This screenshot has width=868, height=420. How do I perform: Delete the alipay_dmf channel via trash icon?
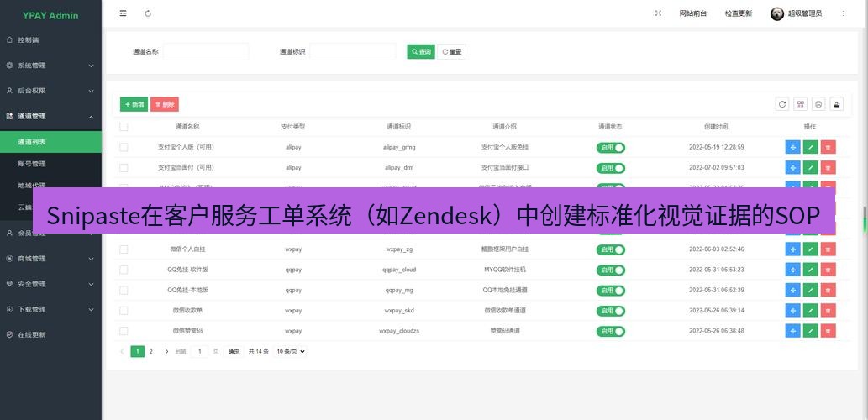[829, 168]
